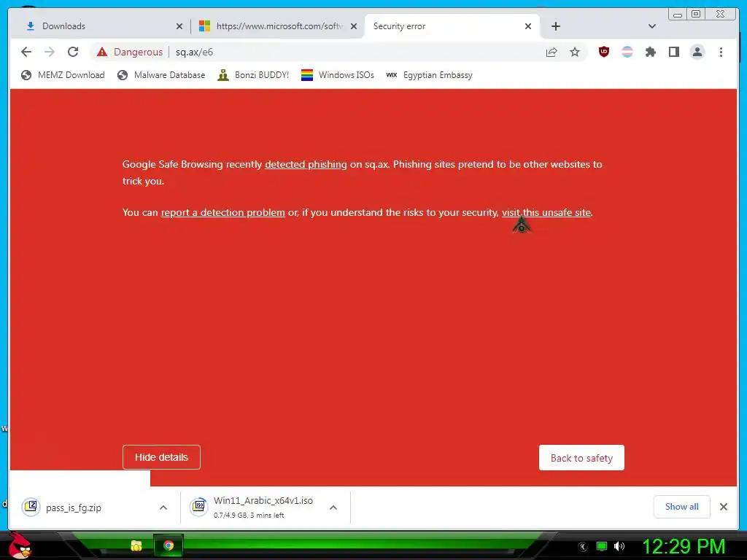Follow the detected phishing link
The height and width of the screenshot is (560, 747).
coord(306,164)
